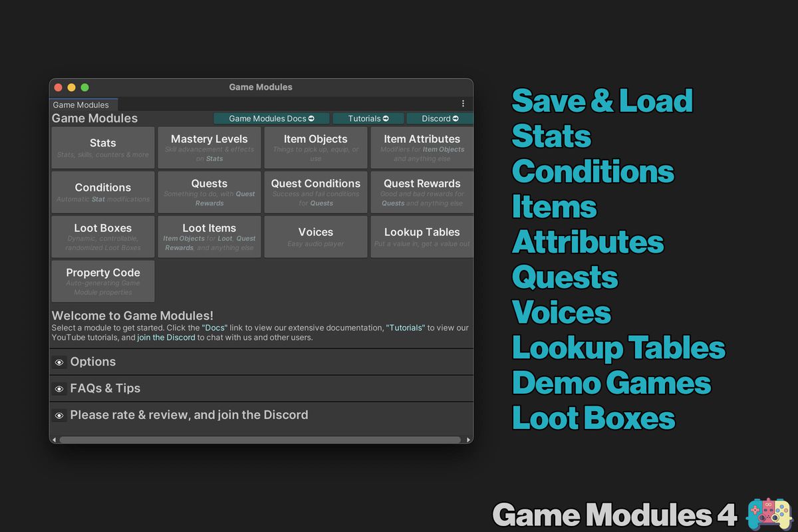Screen dimensions: 798x532
Task: Open the Voices audio player module
Action: (x=316, y=237)
